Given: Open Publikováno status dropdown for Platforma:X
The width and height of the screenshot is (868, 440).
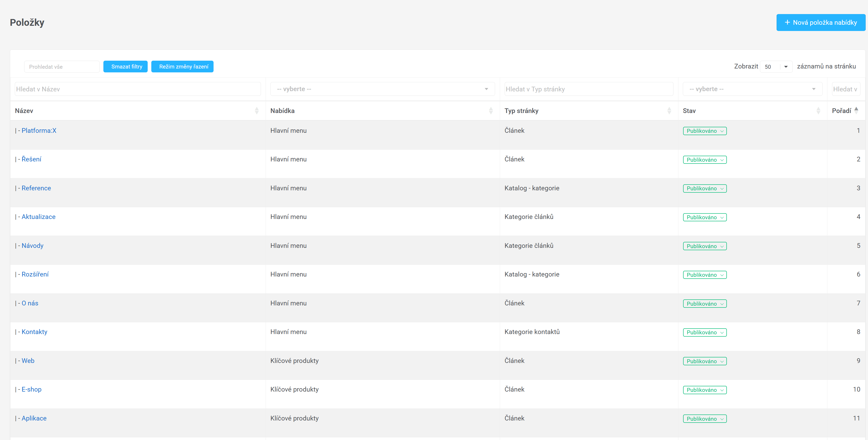Looking at the screenshot, I should (704, 131).
